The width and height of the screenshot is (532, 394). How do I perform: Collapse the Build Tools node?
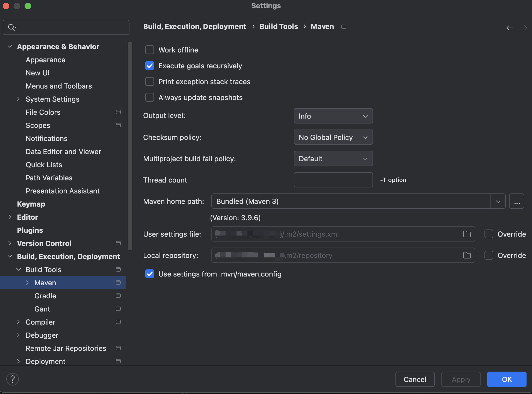[x=19, y=269]
